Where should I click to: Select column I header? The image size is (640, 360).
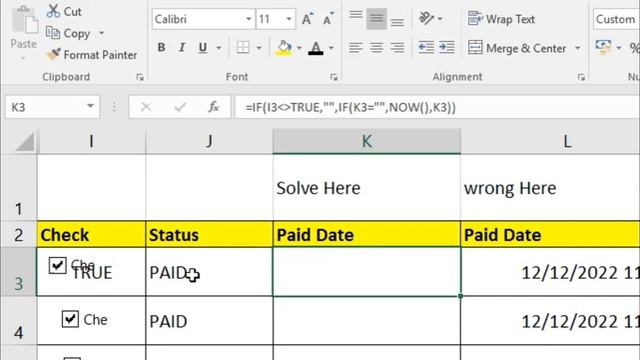[x=91, y=141]
